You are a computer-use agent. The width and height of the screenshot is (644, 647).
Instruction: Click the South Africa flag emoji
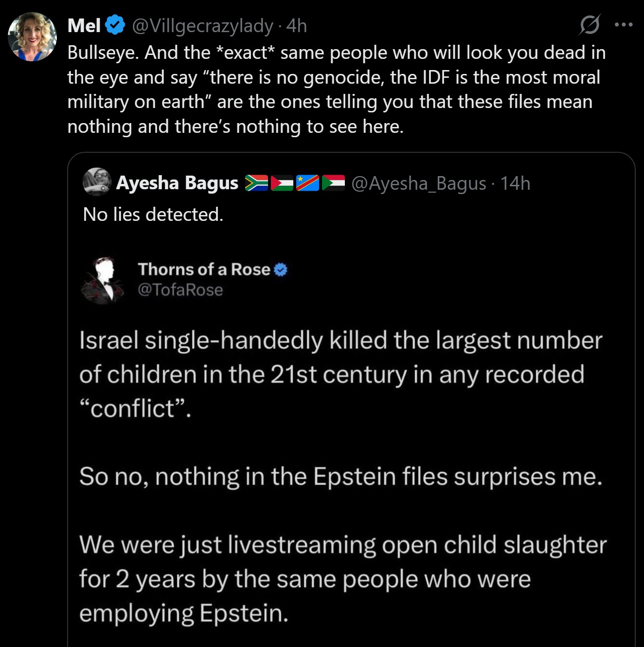click(256, 183)
